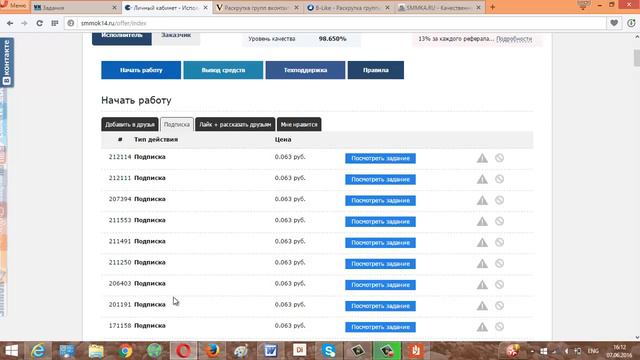Screen dimensions: 640x360
Task: Open Skype from taskbar
Action: [x=329, y=351]
